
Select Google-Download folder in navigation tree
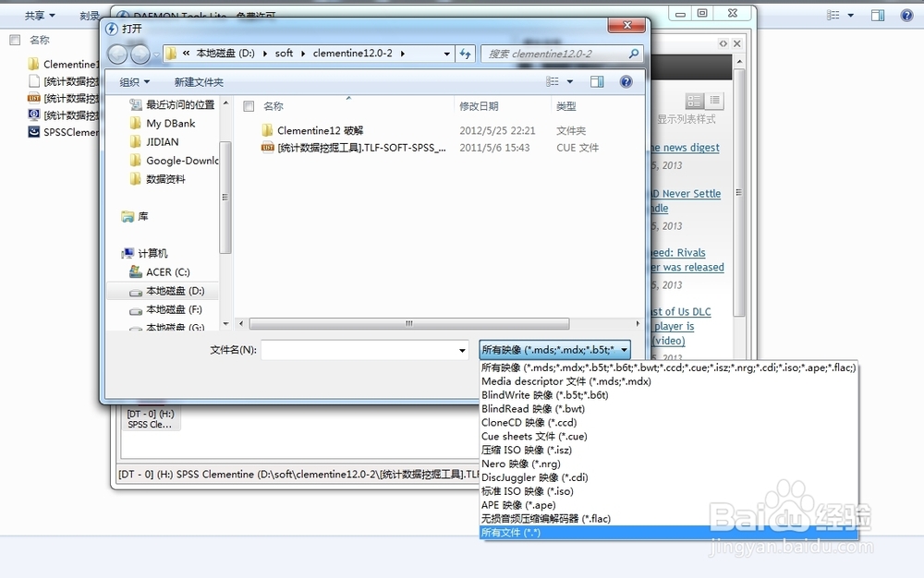[174, 160]
